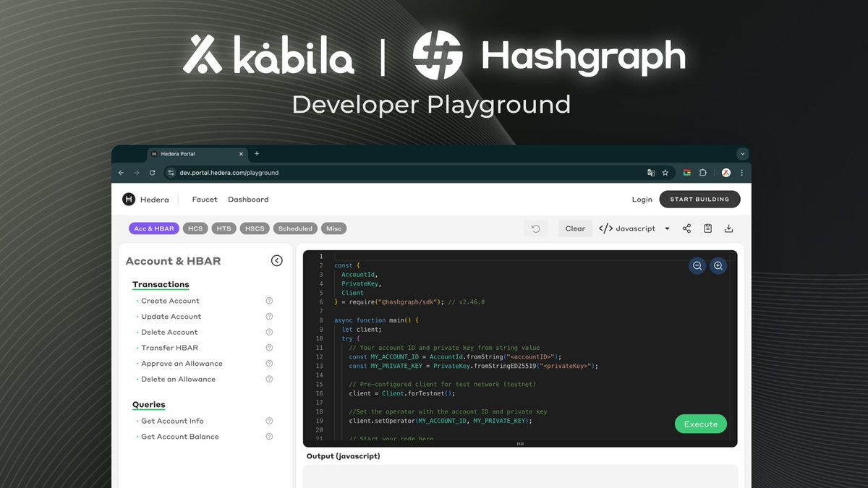Bookmark the page with the star icon

(665, 173)
